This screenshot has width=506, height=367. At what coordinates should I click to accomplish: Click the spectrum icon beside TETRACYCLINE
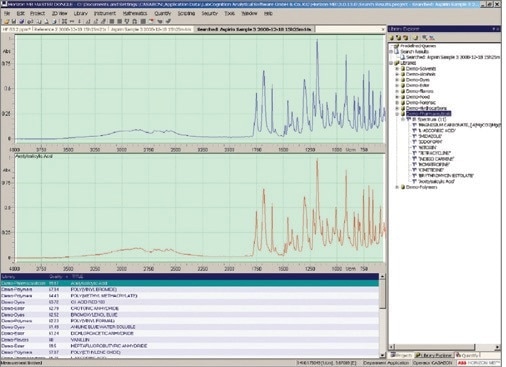pos(415,153)
